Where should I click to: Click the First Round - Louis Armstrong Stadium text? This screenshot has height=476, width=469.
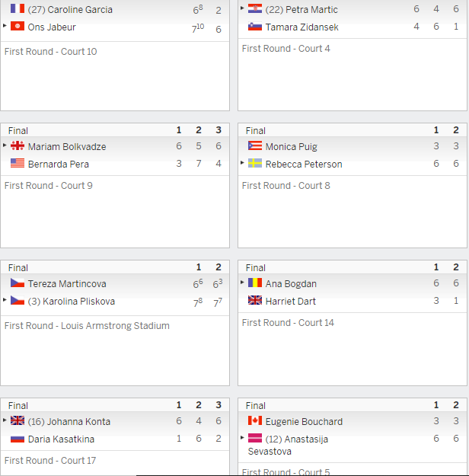coord(87,326)
